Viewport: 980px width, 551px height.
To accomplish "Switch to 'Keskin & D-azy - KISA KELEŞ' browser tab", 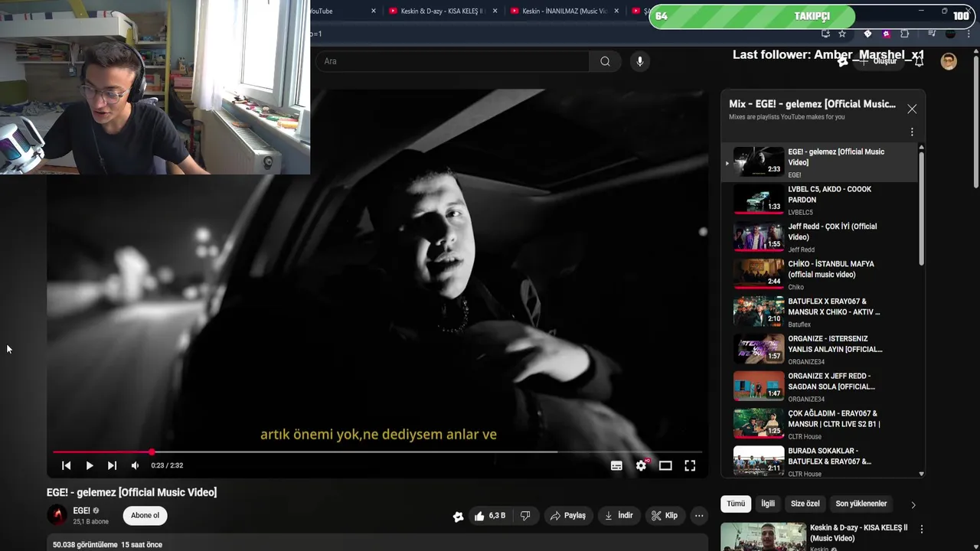I will pos(443,11).
